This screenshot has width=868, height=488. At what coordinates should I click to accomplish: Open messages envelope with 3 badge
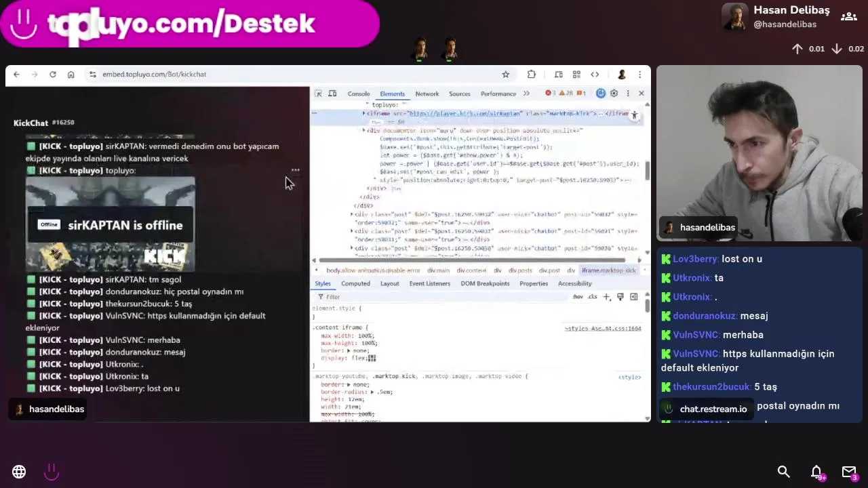click(850, 472)
